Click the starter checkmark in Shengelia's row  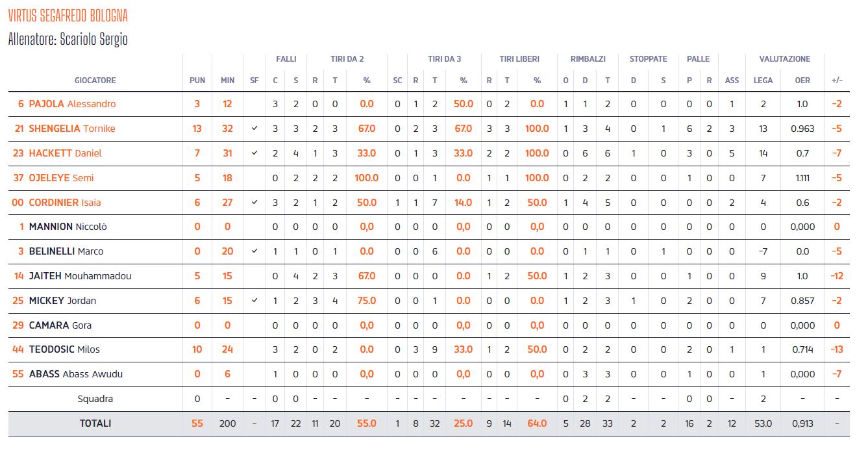[x=254, y=129]
